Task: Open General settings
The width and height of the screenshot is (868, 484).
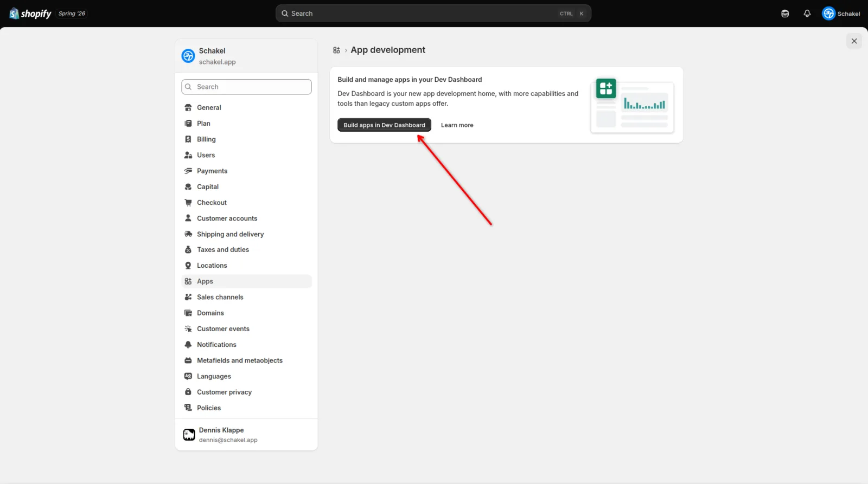Action: pos(246,107)
